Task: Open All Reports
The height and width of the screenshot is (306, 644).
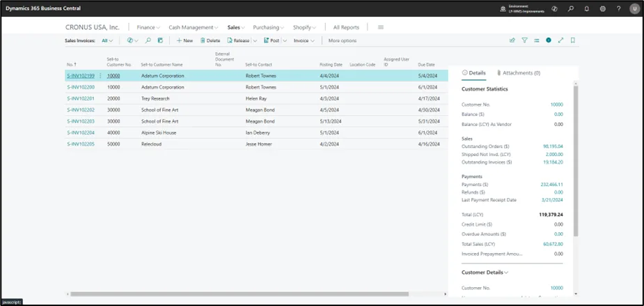Action: pos(346,27)
